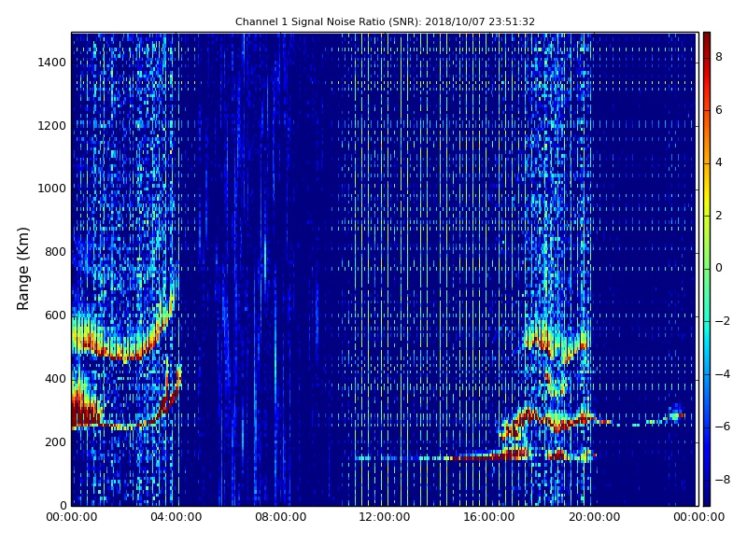Click the 20:00:00 time axis label
747x560 pixels.
point(594,517)
